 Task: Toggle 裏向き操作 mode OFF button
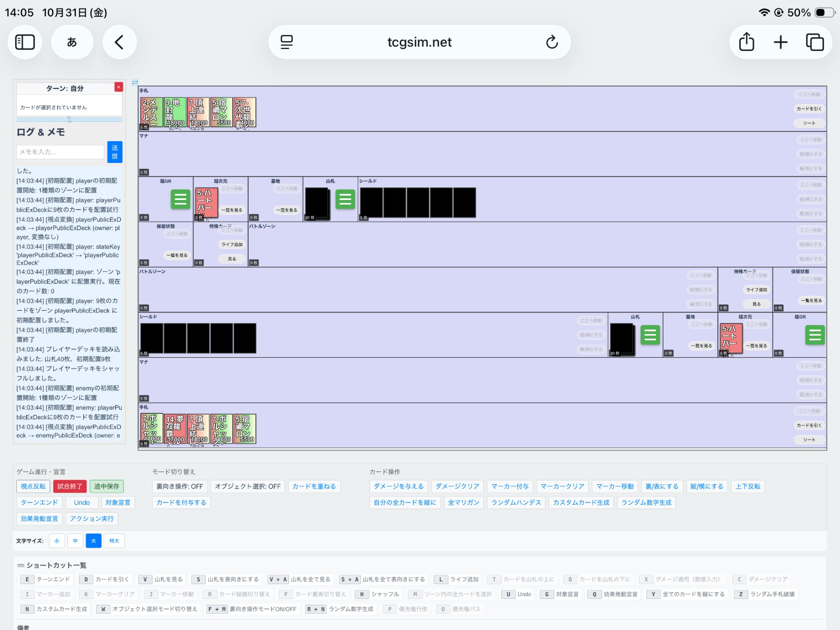pos(179,486)
